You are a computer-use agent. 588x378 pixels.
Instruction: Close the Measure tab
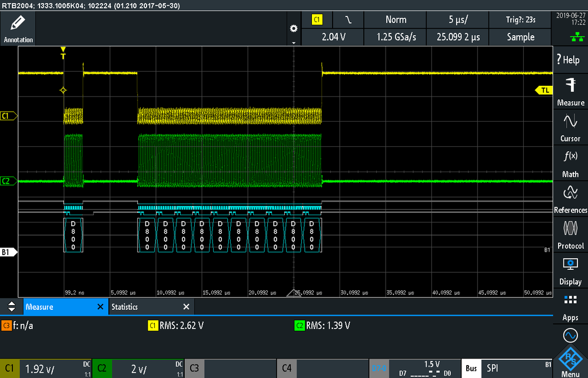(x=100, y=307)
